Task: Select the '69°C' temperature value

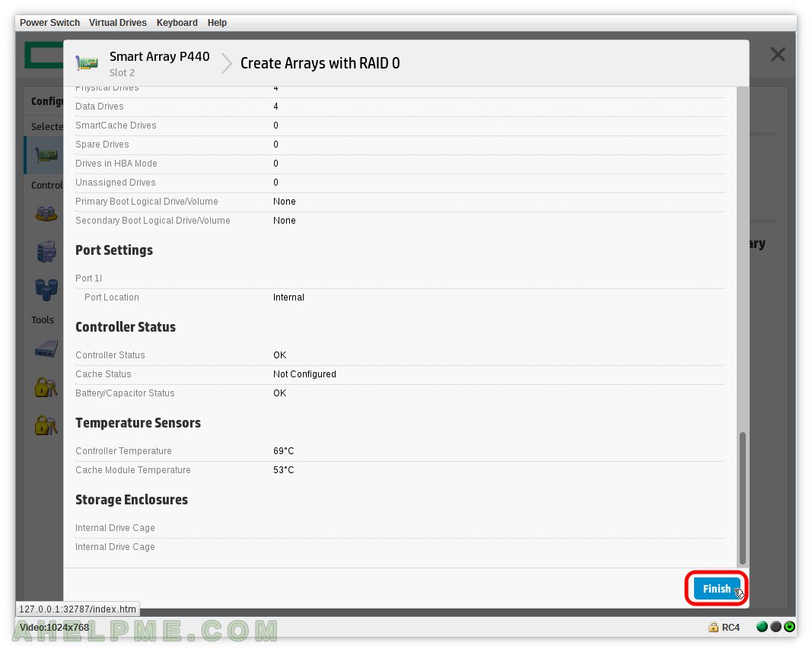Action: coord(283,451)
